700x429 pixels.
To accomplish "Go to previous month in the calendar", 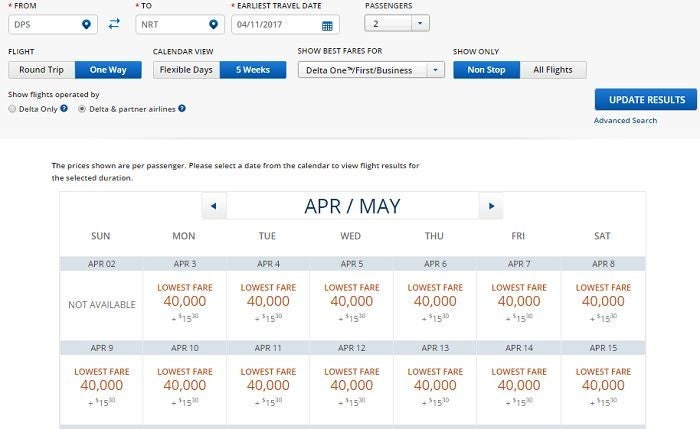I will (212, 206).
